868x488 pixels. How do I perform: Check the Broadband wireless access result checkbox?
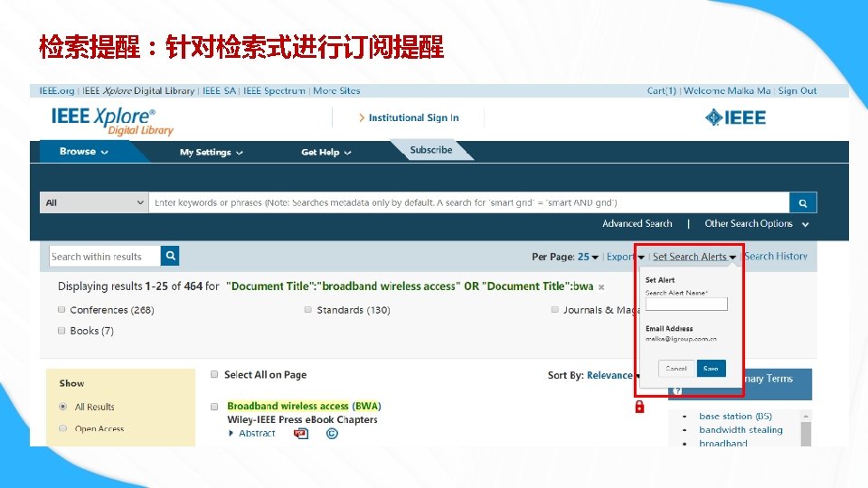tap(214, 407)
